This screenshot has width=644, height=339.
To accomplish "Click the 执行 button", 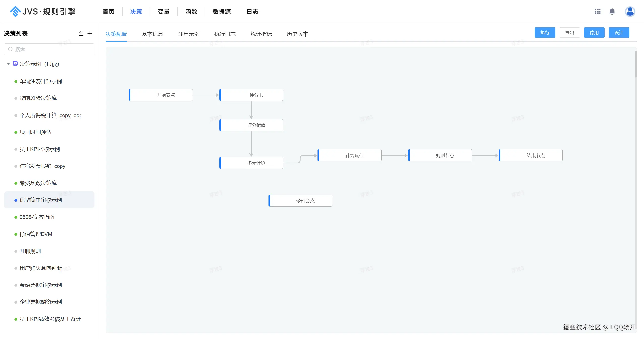I will point(545,33).
